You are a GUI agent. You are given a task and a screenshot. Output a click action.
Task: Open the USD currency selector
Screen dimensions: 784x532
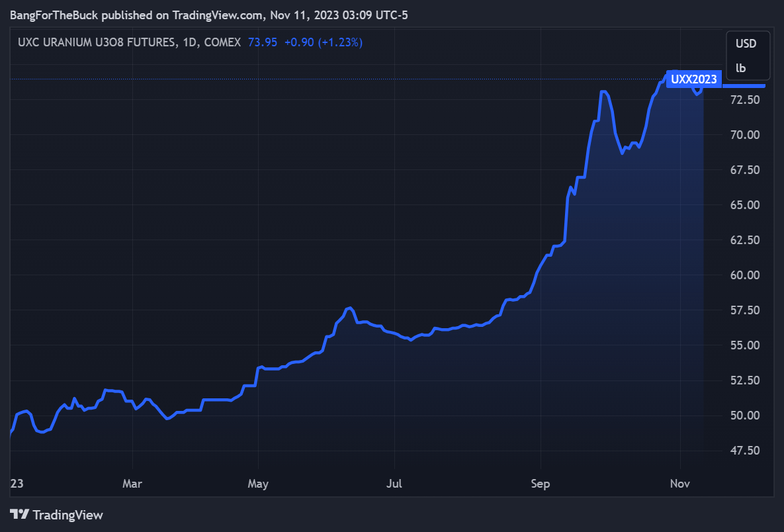(746, 44)
